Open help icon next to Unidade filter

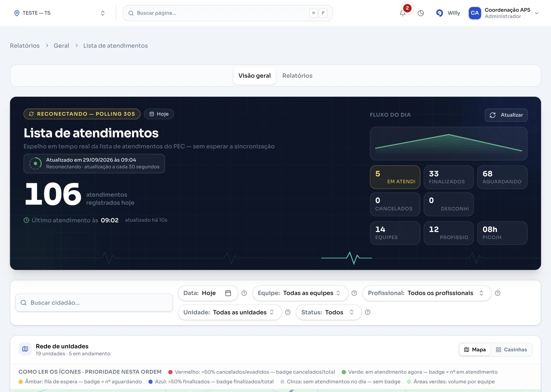pyautogui.click(x=288, y=312)
